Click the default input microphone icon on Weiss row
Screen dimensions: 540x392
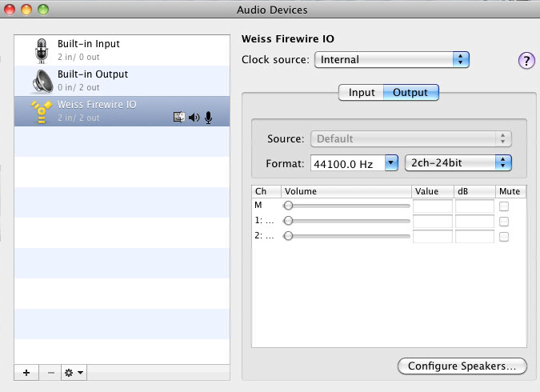click(x=208, y=118)
